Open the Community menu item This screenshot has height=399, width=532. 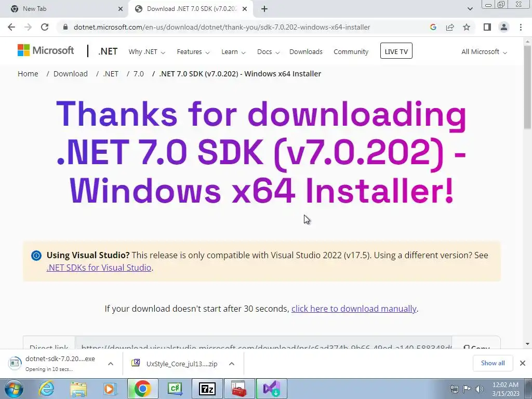pos(351,51)
